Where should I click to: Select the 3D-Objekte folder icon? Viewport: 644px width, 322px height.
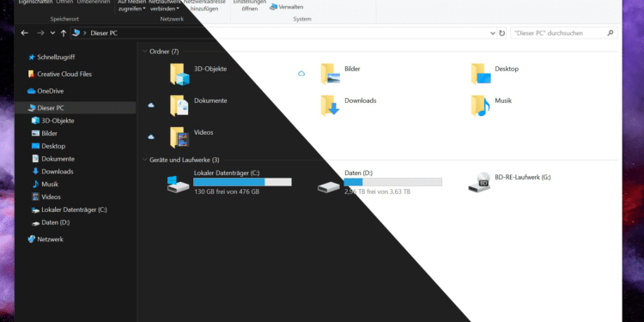tap(179, 75)
